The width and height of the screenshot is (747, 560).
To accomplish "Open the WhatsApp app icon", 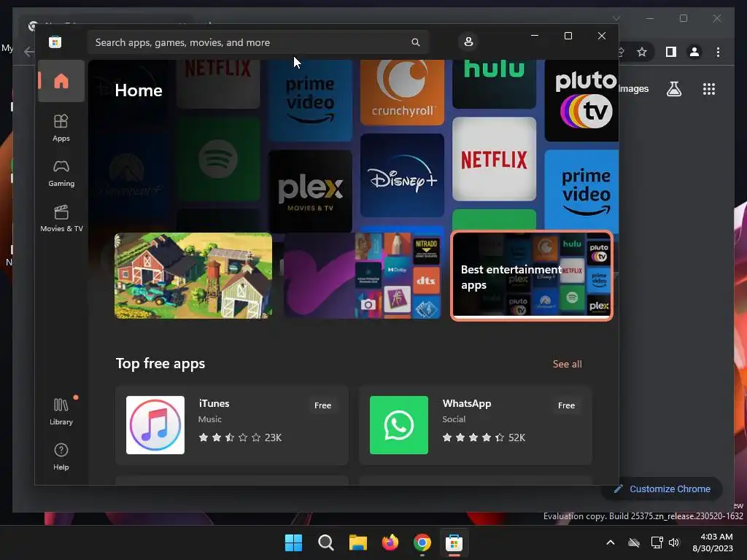I will pyautogui.click(x=399, y=425).
